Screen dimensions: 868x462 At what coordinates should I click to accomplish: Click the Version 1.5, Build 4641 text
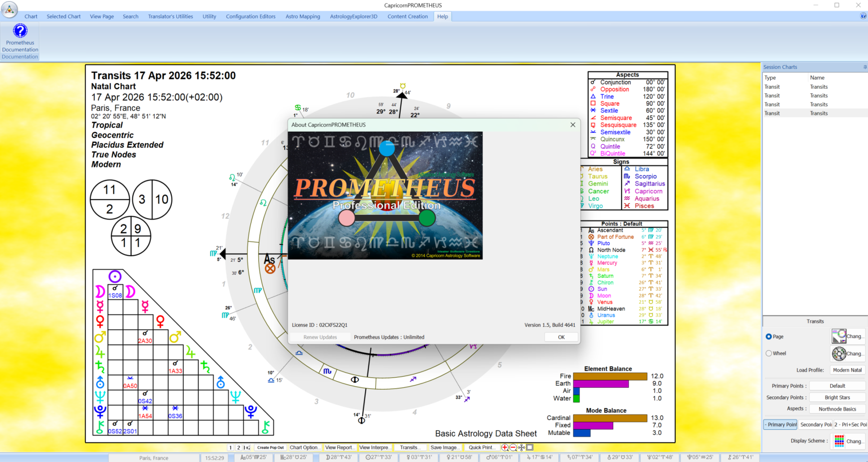point(550,325)
